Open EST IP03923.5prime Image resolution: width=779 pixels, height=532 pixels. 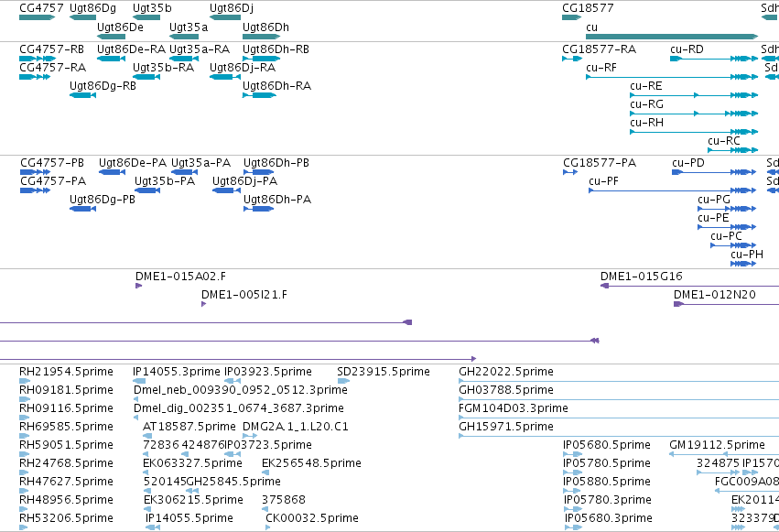268,372
